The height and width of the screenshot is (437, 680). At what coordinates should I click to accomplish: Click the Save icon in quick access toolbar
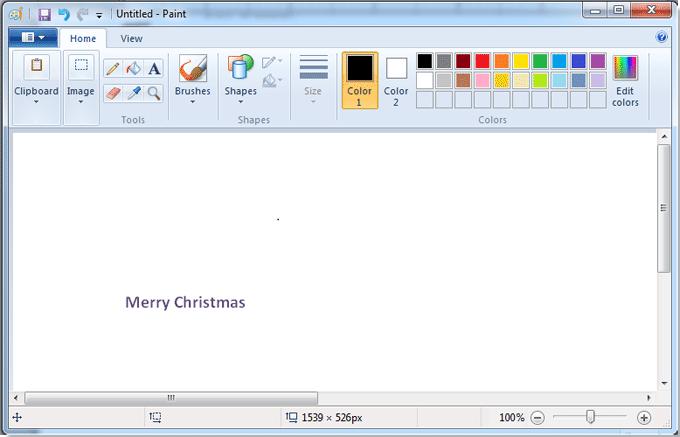click(44, 14)
